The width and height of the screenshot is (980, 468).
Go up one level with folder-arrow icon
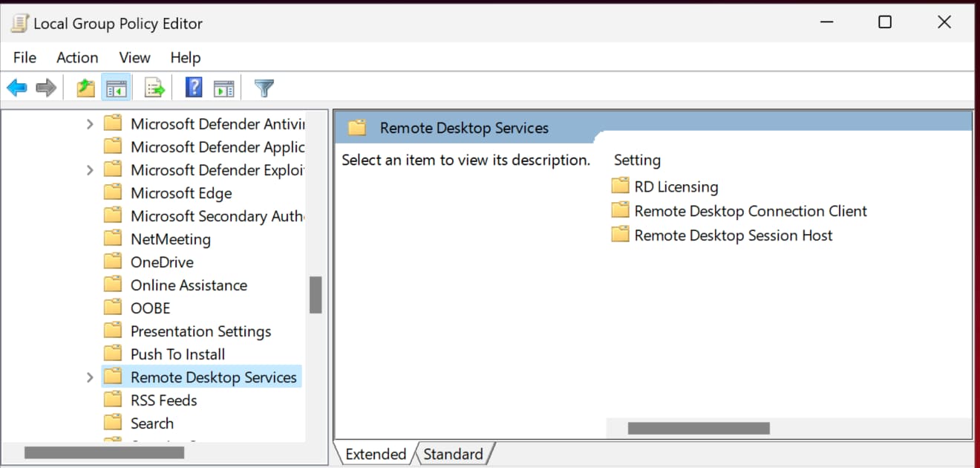[x=86, y=88]
